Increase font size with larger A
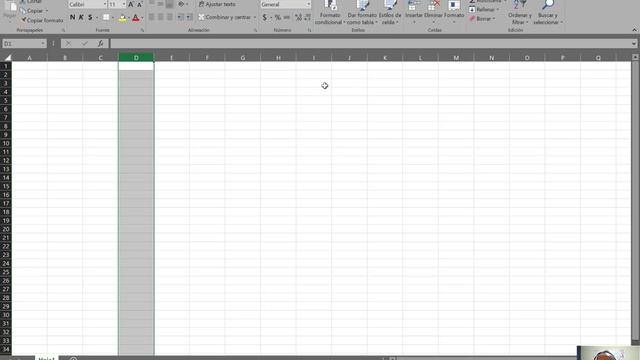The image size is (640, 360). [131, 4]
